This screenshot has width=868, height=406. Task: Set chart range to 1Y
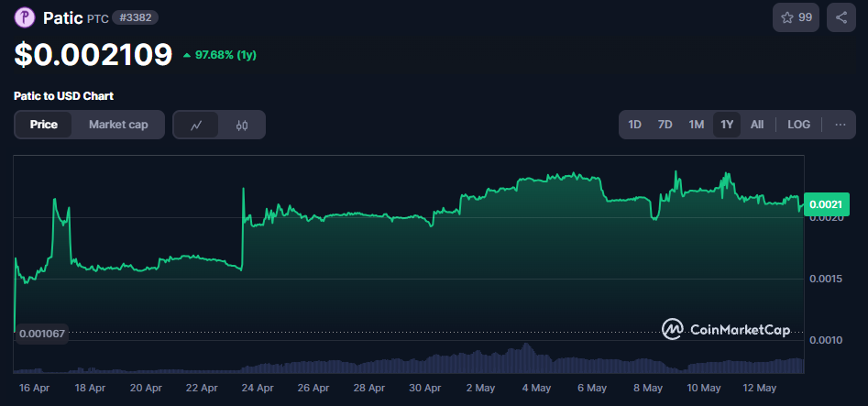(727, 125)
